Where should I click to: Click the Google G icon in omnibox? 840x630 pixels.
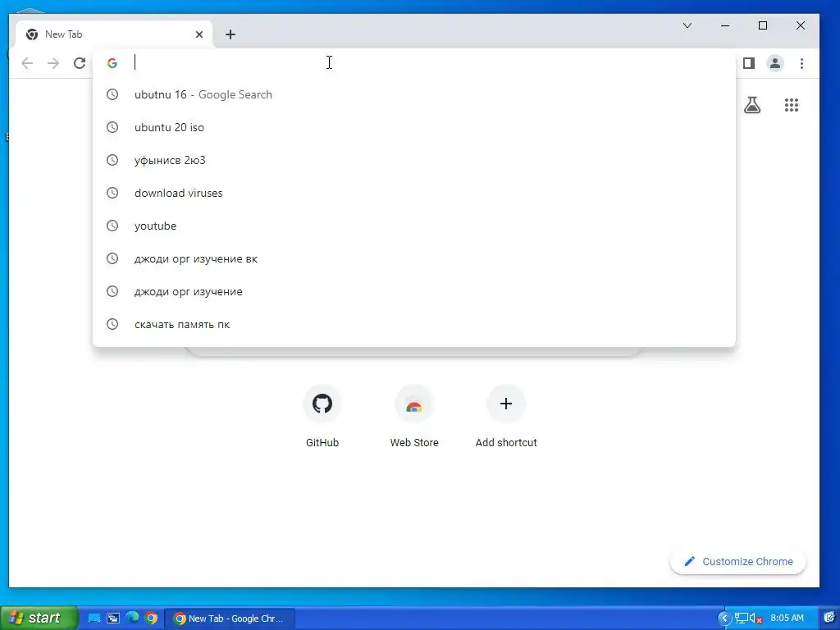[112, 63]
